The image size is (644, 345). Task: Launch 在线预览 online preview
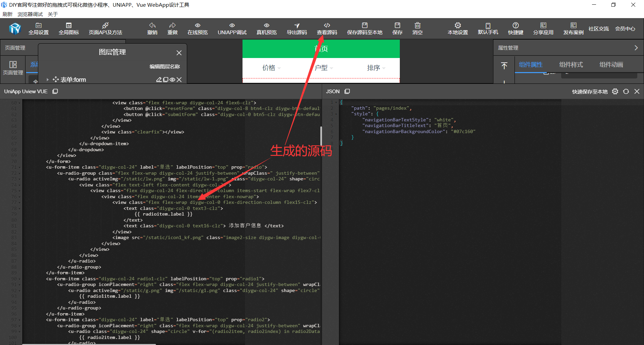[198, 29]
